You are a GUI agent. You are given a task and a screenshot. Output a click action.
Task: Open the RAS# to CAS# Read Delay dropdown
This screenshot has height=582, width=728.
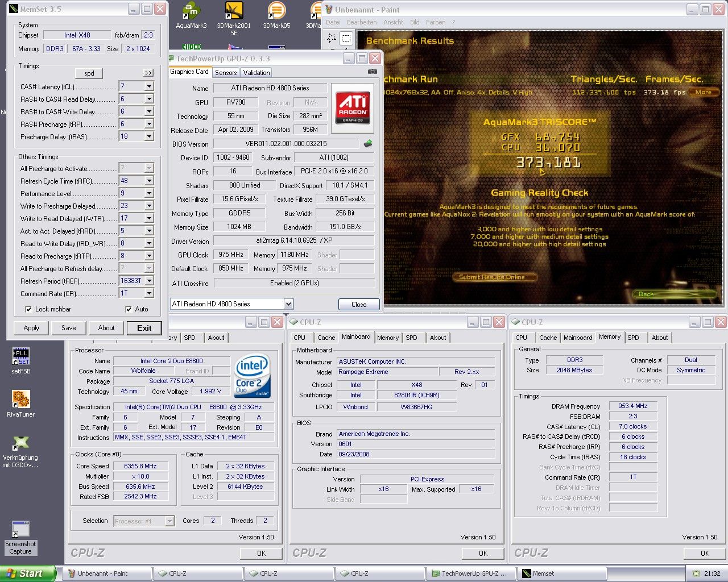[149, 99]
